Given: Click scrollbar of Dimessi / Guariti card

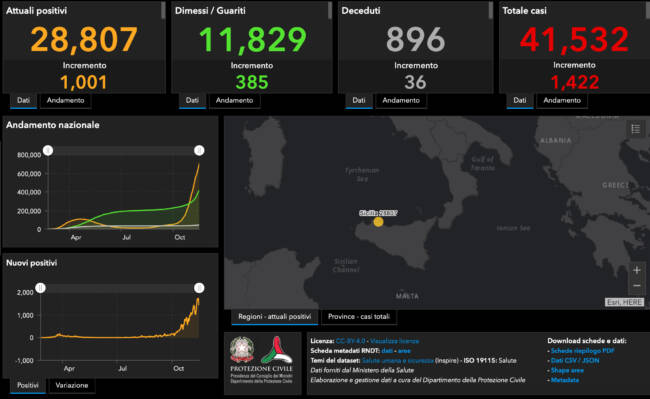Looking at the screenshot, I should [x=330, y=10].
